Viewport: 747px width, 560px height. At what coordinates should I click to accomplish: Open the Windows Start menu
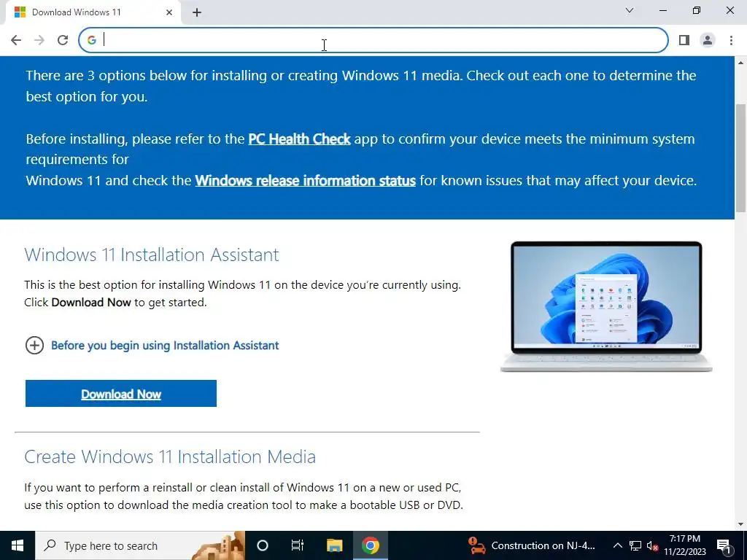(x=18, y=545)
